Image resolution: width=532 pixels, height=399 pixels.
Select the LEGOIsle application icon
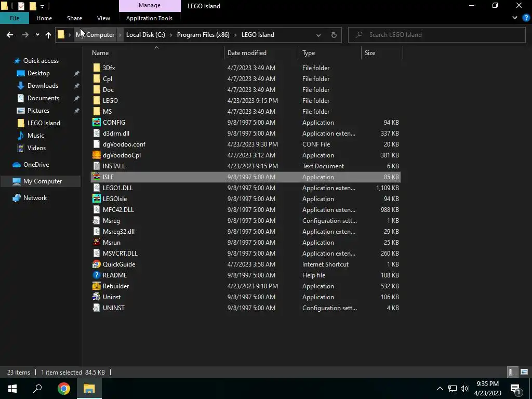point(97,199)
